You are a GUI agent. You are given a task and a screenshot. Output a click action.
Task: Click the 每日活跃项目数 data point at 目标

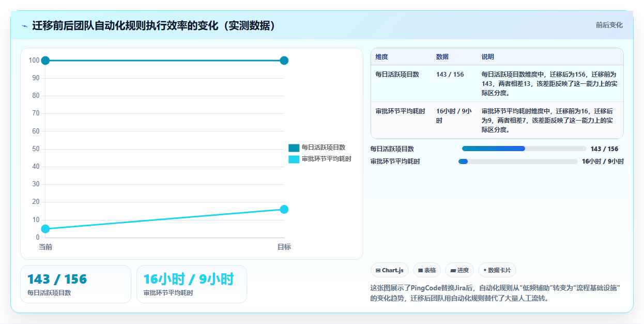[284, 61]
